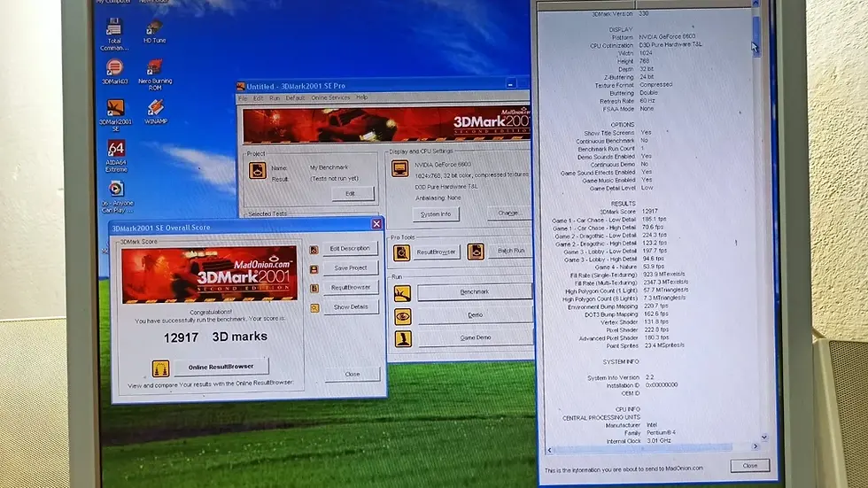Screen dimensions: 868x488
Task: Click the monitor icon in Display and CPU Settings
Action: coord(399,167)
